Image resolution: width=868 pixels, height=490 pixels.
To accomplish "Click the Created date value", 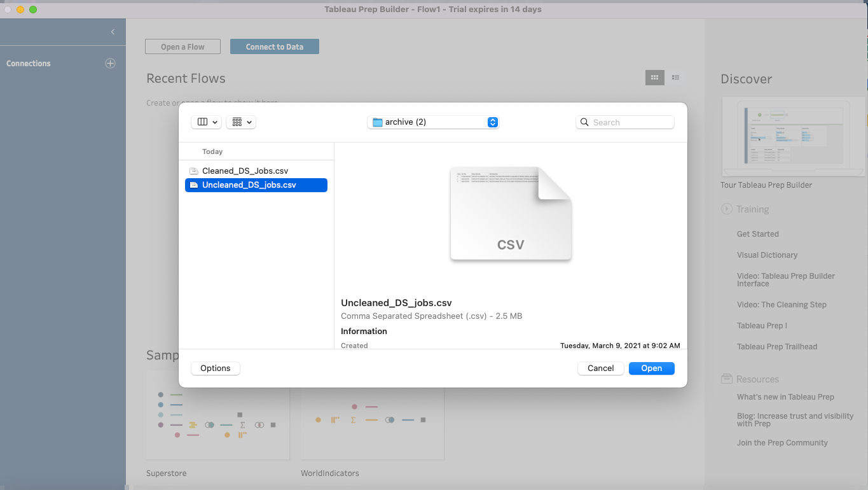I will 620,346.
